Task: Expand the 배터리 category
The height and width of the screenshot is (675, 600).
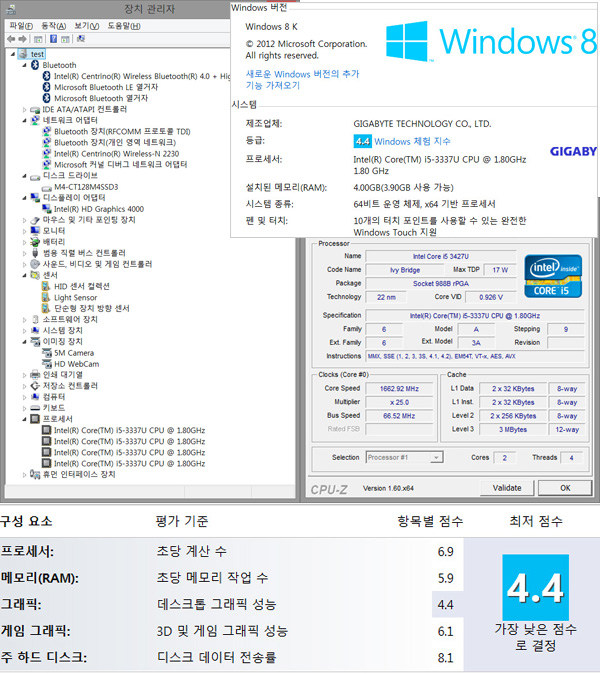Action: coord(24,242)
